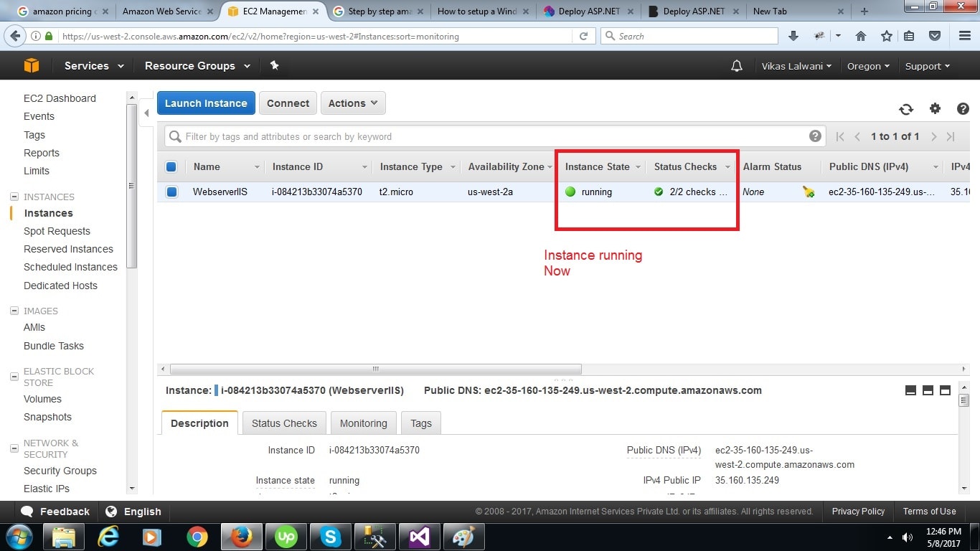Collapse the ELASTIC BLOCK STORE section
The height and width of the screenshot is (551, 980).
coord(14,377)
